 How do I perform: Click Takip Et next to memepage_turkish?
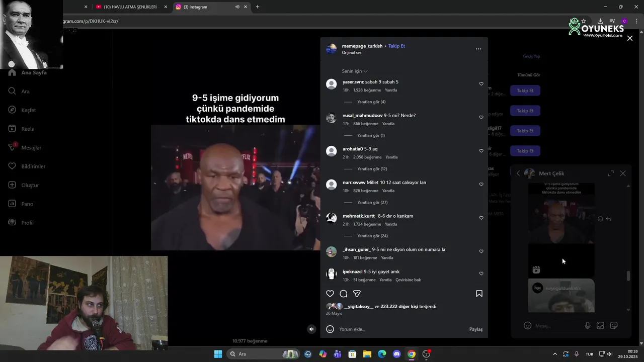(396, 46)
